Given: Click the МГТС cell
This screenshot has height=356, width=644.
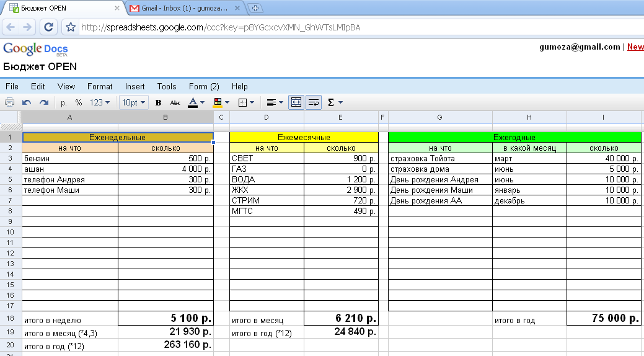Looking at the screenshot, I should 267,211.
